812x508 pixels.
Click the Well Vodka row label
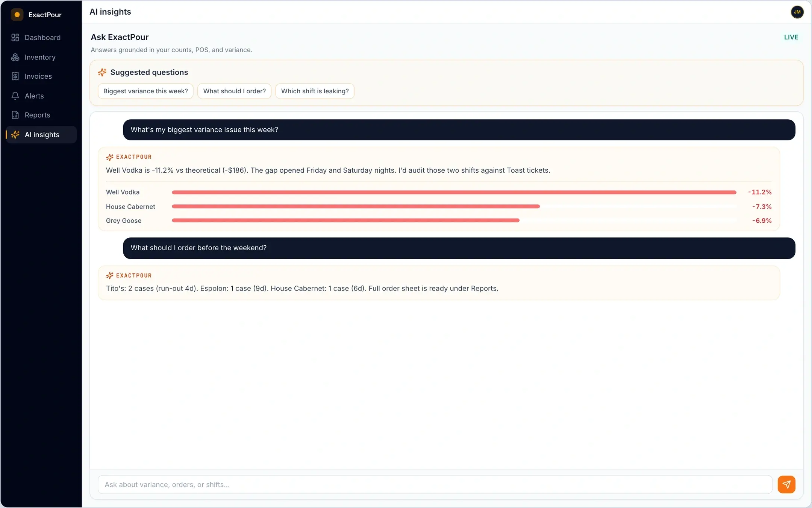pyautogui.click(x=123, y=192)
